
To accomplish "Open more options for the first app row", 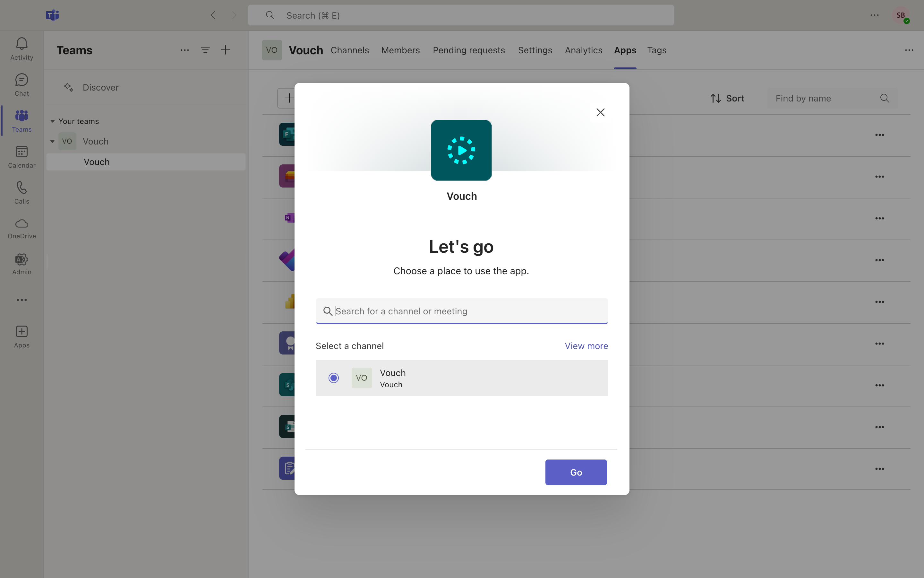I will tap(880, 135).
